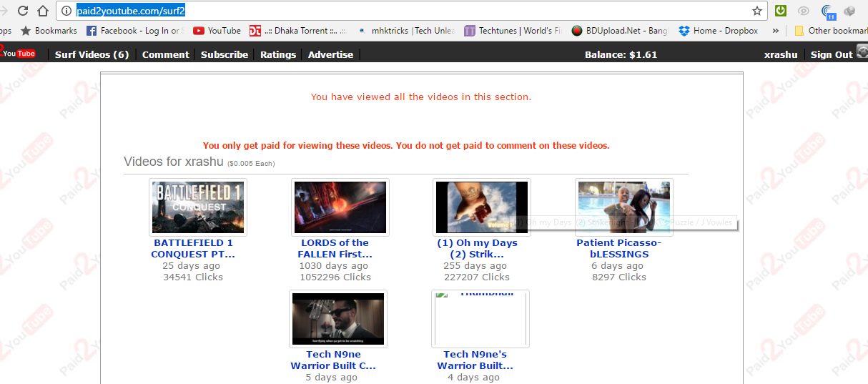The height and width of the screenshot is (384, 868).
Task: Click the green power extension icon
Action: [x=781, y=11]
